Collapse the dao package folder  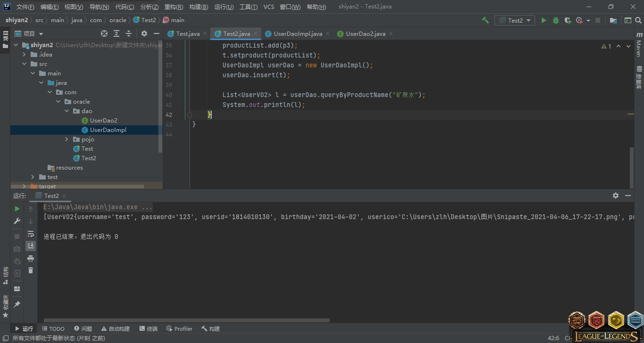point(67,111)
